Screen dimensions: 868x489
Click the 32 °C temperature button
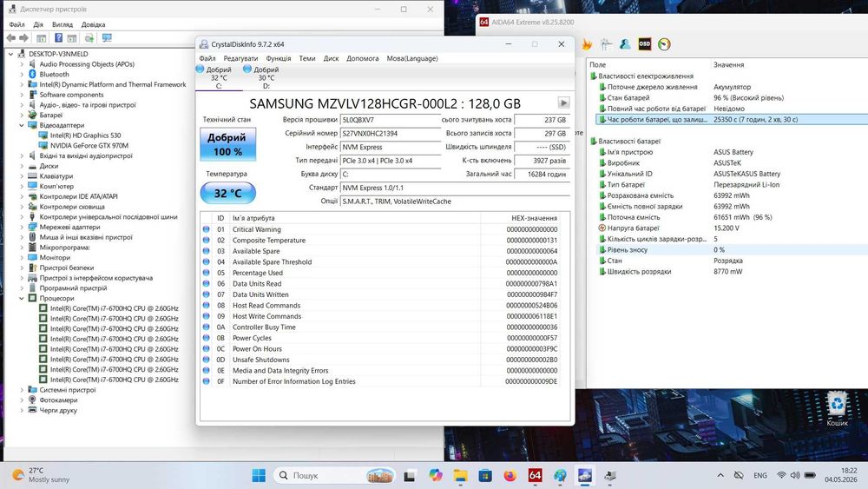pos(227,194)
